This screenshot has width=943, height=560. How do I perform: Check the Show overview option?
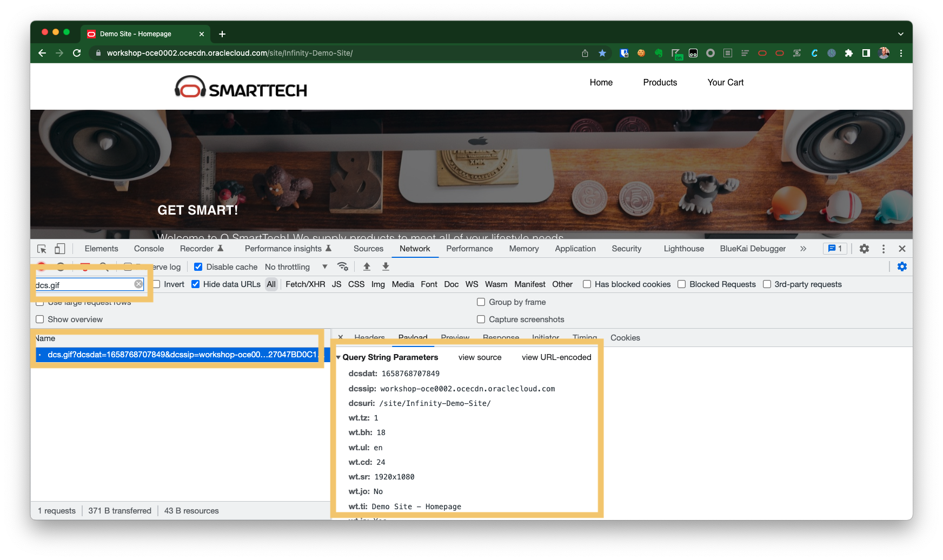(x=39, y=319)
